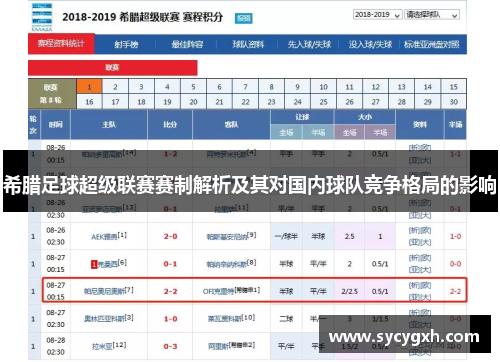The height and width of the screenshot is (362, 500).
Task: Click the 2-2 half-time score
Action: click(x=455, y=291)
